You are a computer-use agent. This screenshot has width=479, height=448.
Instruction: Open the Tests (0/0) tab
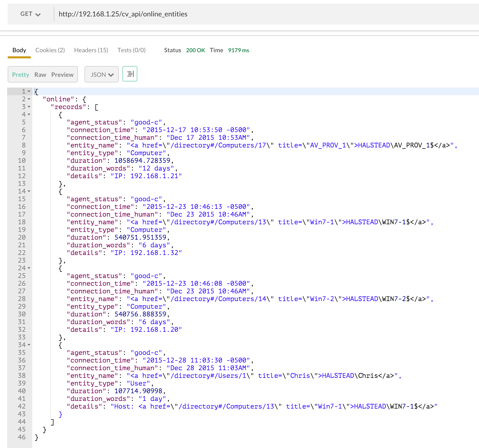pos(131,50)
